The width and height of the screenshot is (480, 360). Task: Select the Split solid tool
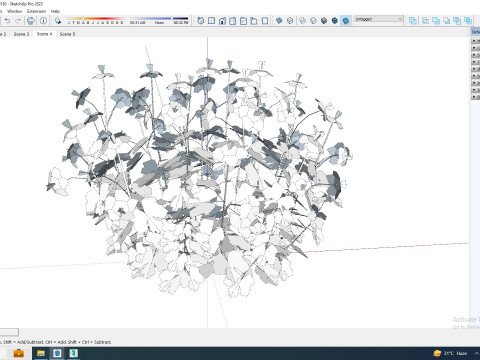468,21
